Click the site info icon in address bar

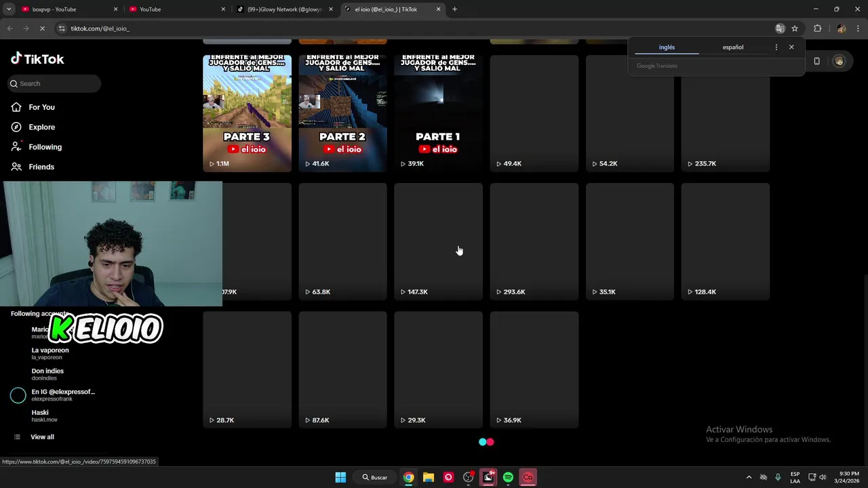click(62, 28)
